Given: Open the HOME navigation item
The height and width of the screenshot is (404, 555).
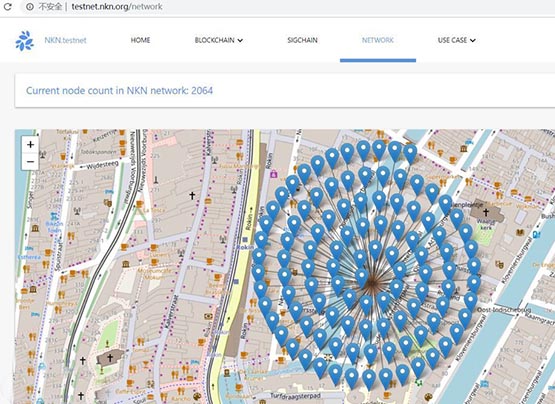Looking at the screenshot, I should tap(141, 40).
